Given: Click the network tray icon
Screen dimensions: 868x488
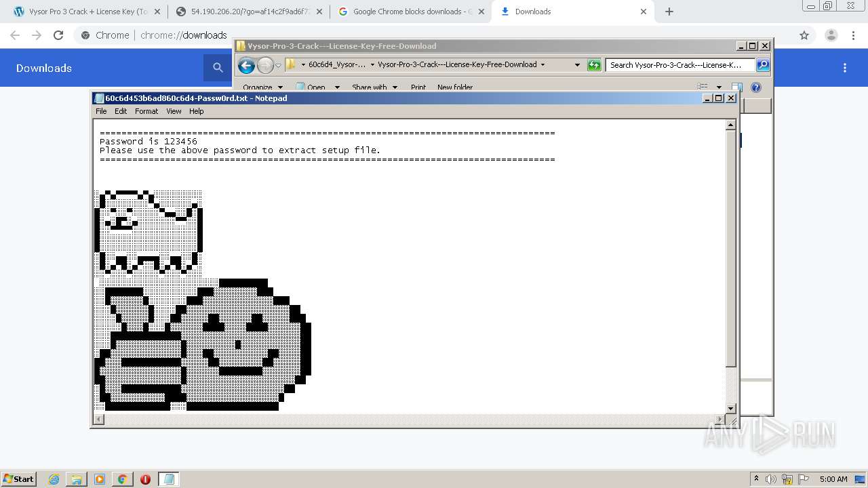Looking at the screenshot, I should (x=787, y=479).
